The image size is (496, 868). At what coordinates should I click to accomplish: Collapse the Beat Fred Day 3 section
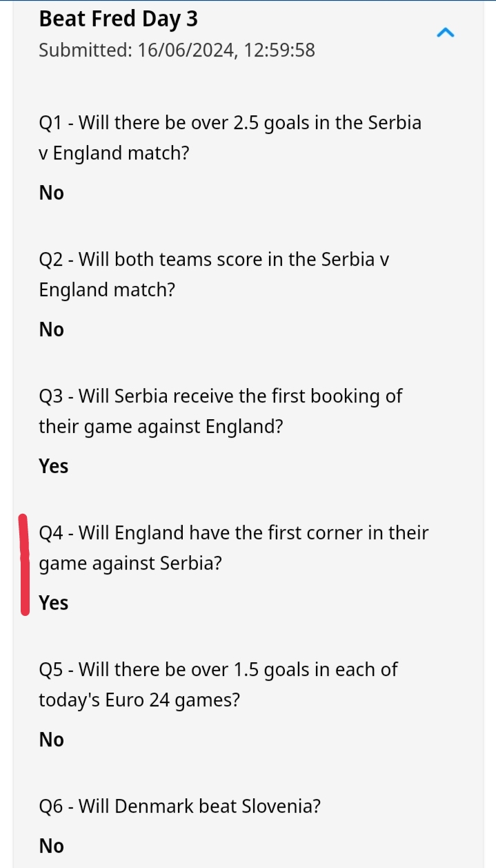click(446, 32)
